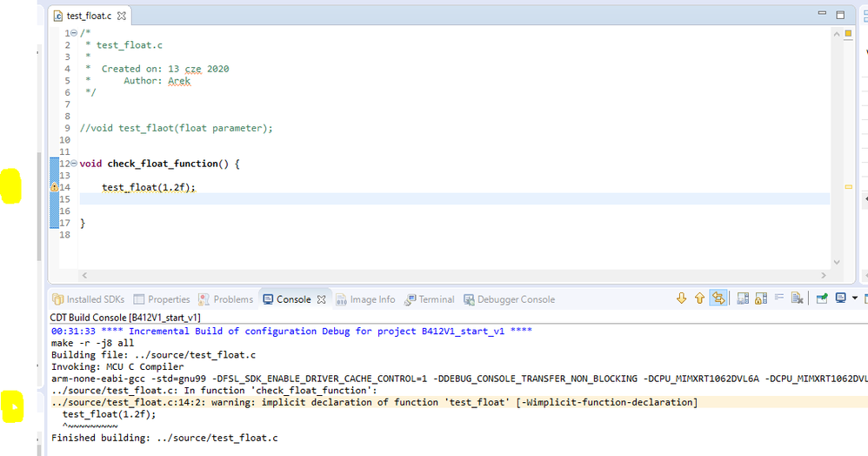Click 'Building file: ../source/test_float.c' line
The image size is (868, 456).
(153, 354)
